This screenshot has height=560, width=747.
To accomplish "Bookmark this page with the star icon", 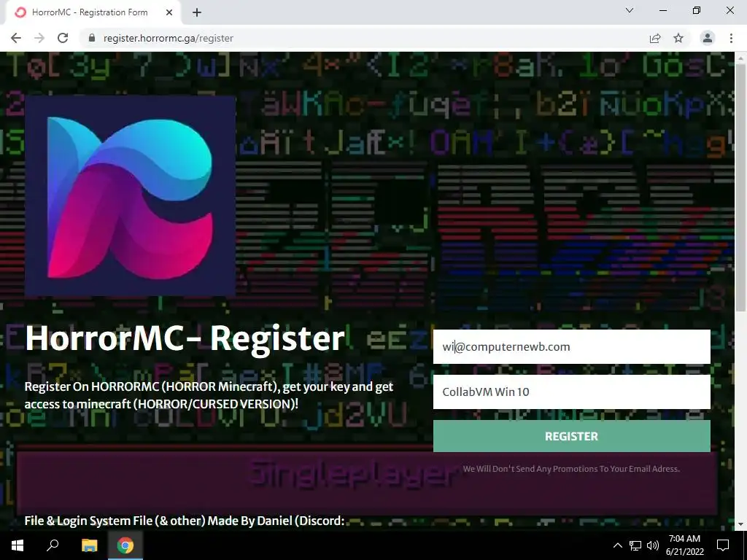I will point(678,38).
